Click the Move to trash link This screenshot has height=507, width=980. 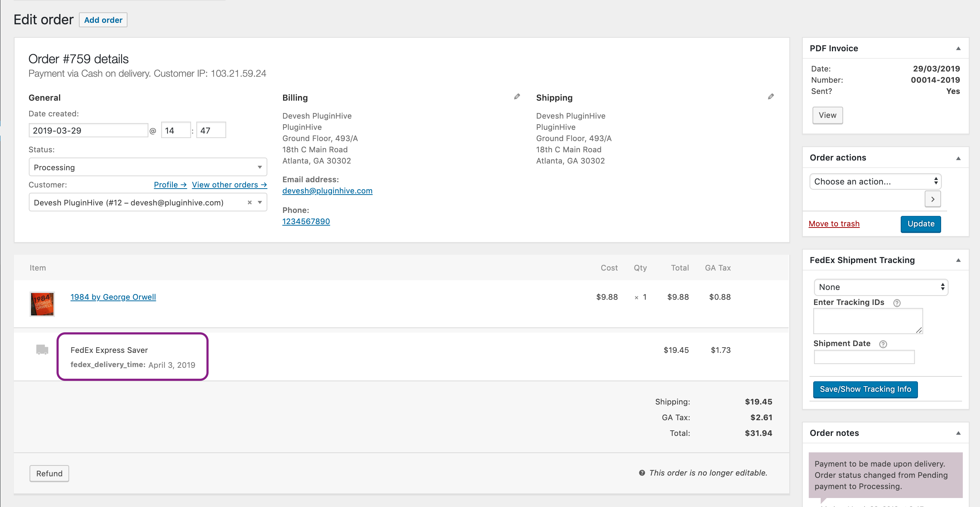click(833, 223)
